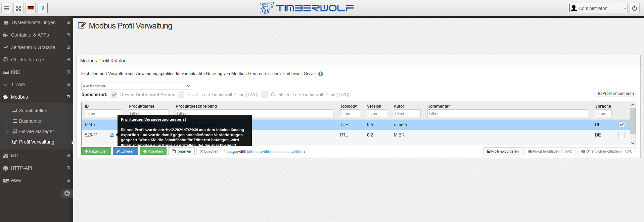Uncheck the checkbox in row 528-7
644x222 pixels.
pos(622,124)
